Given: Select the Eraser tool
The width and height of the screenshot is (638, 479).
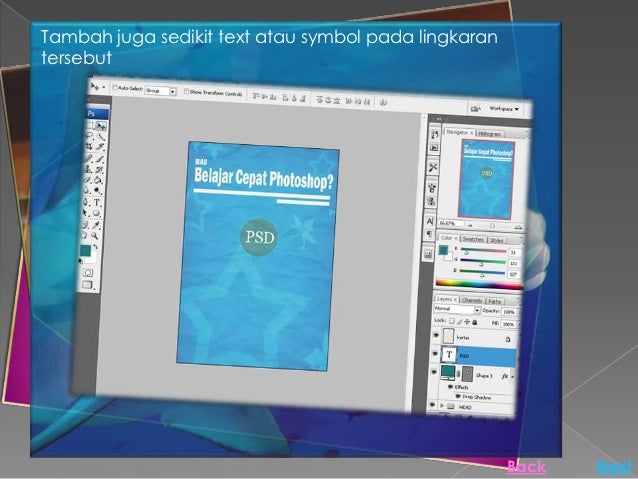Looking at the screenshot, I should point(87,179).
